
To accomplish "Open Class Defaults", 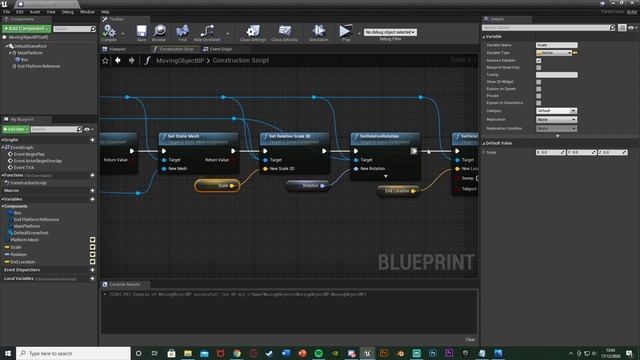I will click(x=284, y=33).
